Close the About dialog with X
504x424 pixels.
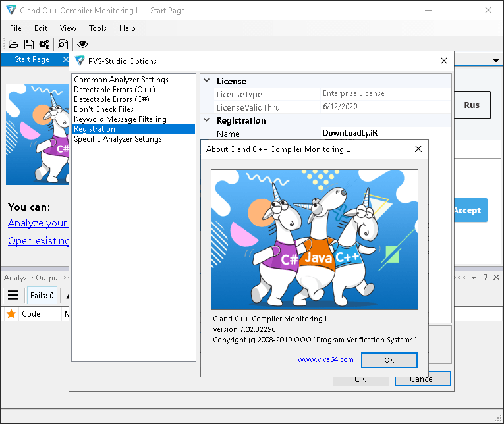click(418, 149)
